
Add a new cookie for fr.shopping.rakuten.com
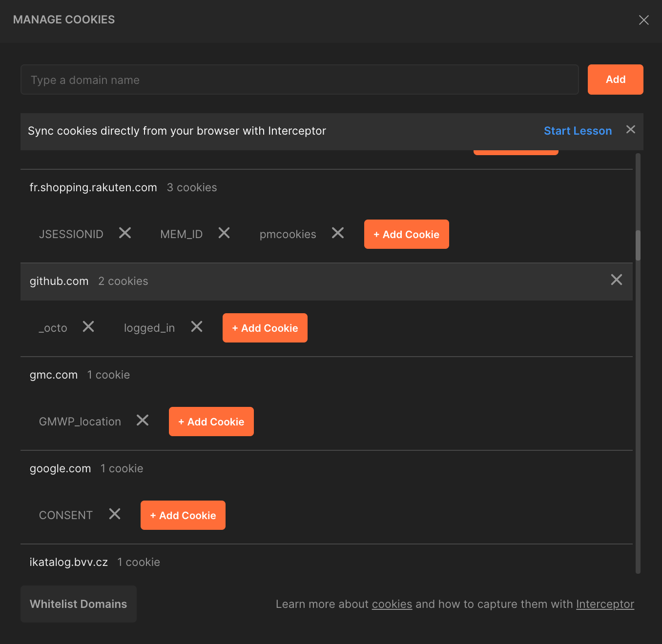click(406, 234)
